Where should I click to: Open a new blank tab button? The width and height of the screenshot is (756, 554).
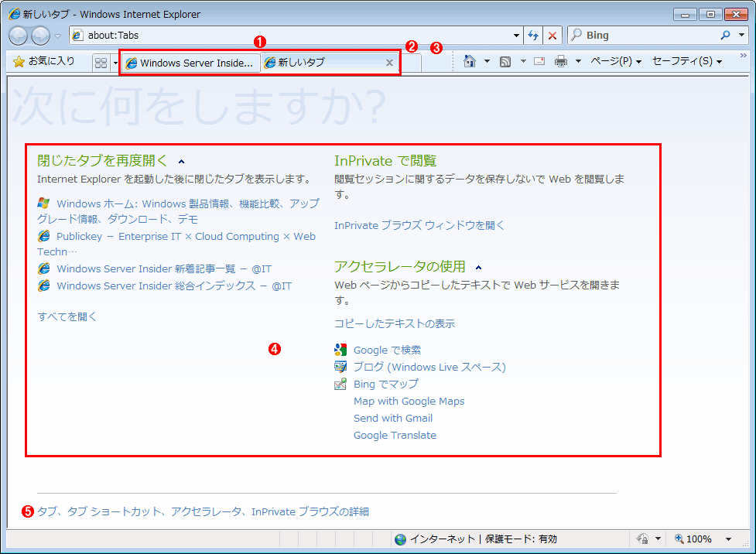411,63
